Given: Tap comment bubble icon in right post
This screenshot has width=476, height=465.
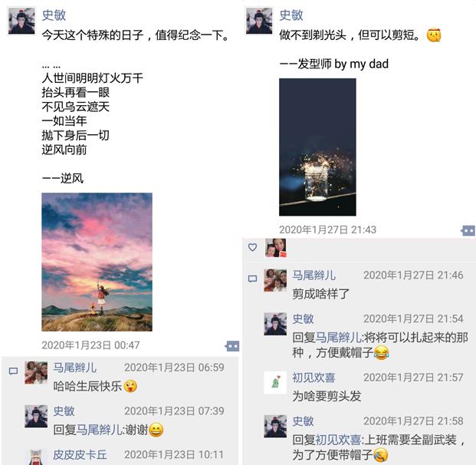Looking at the screenshot, I should [x=253, y=279].
